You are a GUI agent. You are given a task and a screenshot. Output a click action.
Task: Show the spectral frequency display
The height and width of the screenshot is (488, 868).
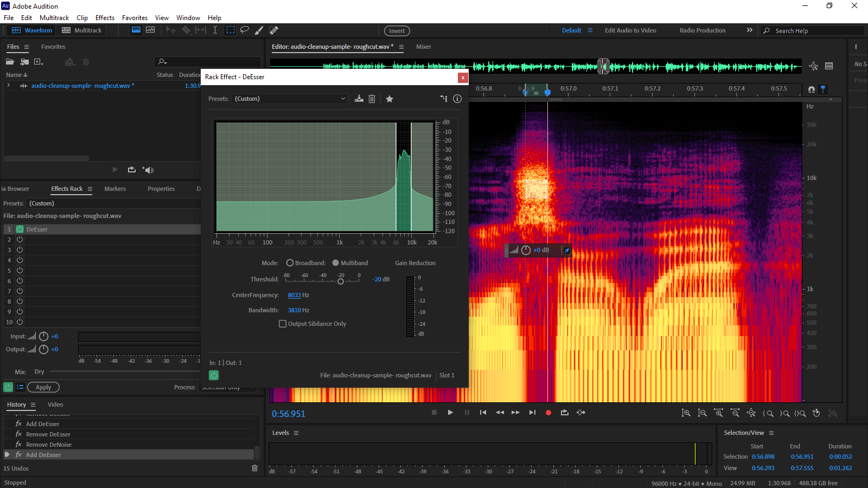(x=136, y=30)
